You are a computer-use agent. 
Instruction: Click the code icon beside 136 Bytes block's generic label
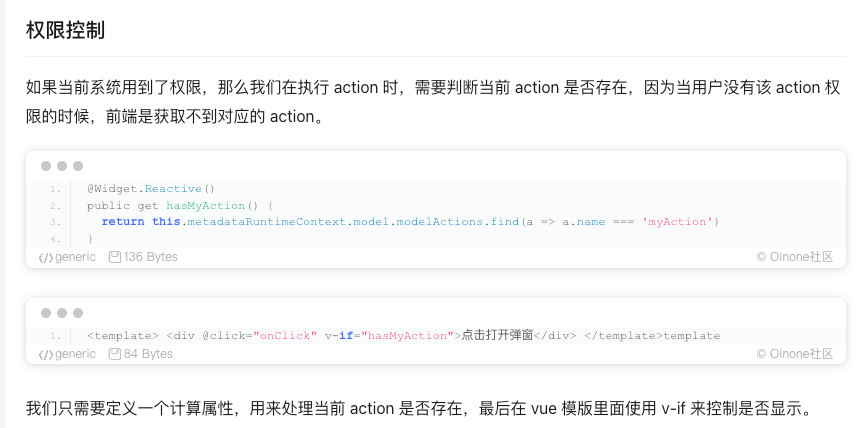(x=46, y=257)
